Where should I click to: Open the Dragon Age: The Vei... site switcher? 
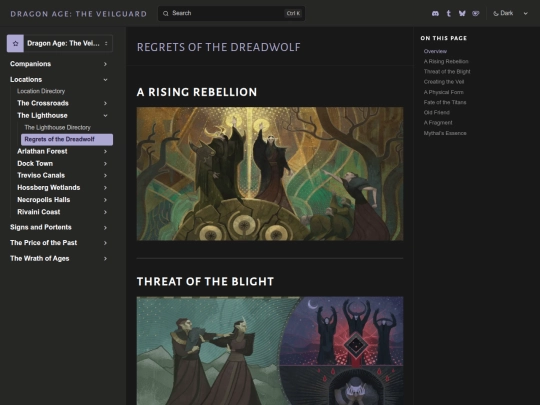tap(60, 43)
